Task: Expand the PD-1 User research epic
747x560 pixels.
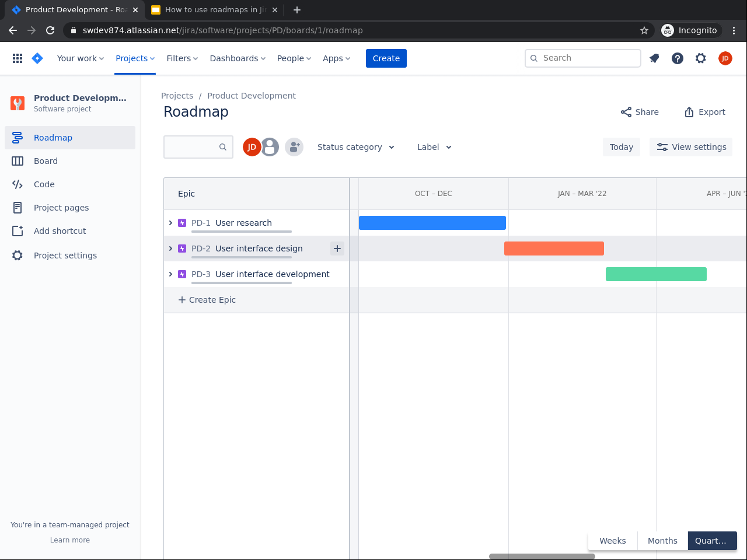Action: coord(170,223)
